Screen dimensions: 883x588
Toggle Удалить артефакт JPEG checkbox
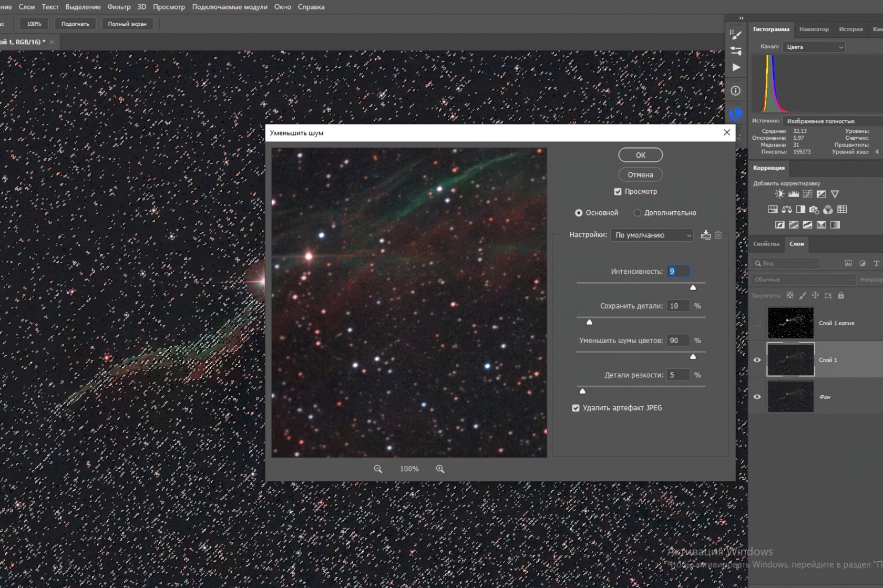pyautogui.click(x=576, y=408)
